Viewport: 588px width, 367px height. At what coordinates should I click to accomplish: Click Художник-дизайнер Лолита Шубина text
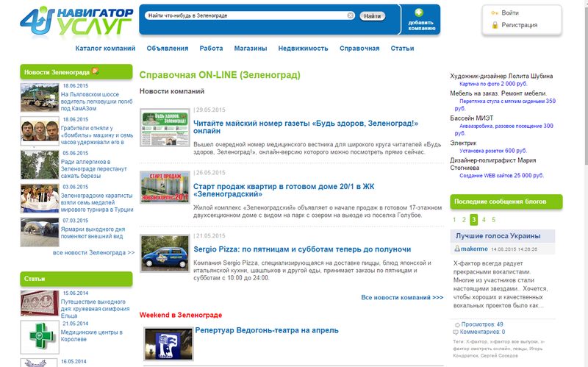[501, 76]
